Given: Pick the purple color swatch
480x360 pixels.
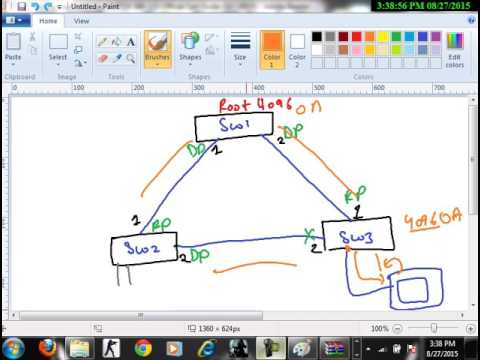Looking at the screenshot, I should [436, 36].
